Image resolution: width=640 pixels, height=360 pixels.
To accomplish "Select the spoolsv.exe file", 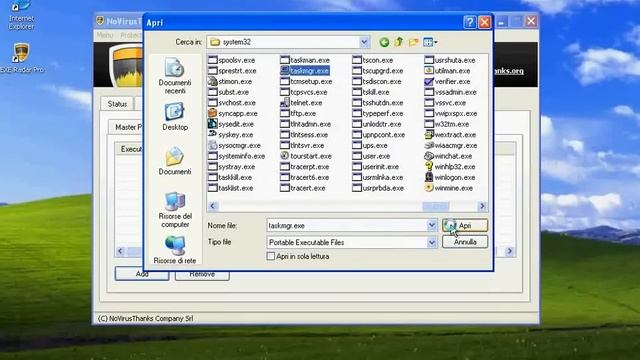I will 231,60.
